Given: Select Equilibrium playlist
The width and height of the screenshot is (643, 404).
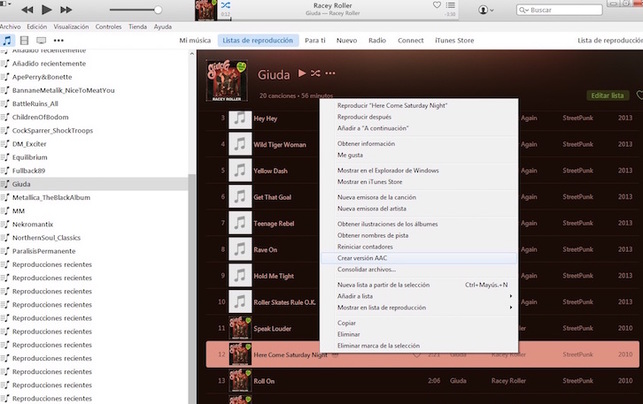Looking at the screenshot, I should 30,157.
